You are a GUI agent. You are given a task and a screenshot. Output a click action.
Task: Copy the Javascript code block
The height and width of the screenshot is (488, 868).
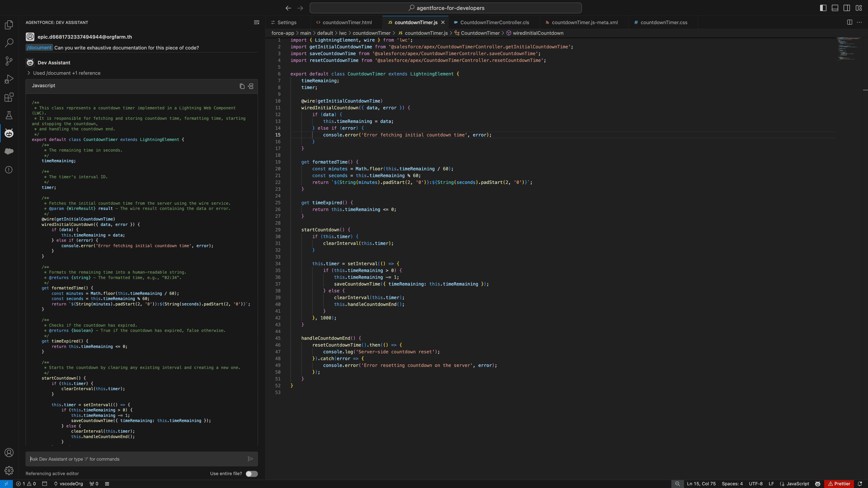242,86
